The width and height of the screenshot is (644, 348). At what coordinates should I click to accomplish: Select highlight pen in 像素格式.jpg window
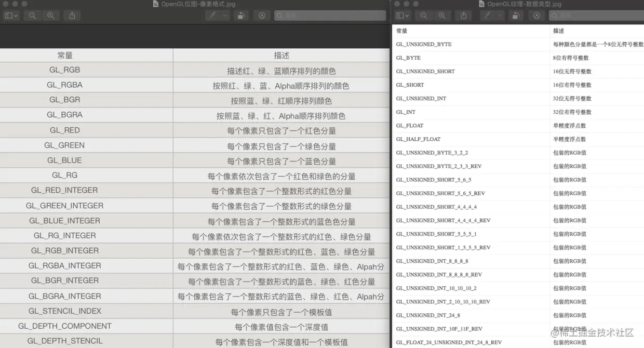pos(212,16)
